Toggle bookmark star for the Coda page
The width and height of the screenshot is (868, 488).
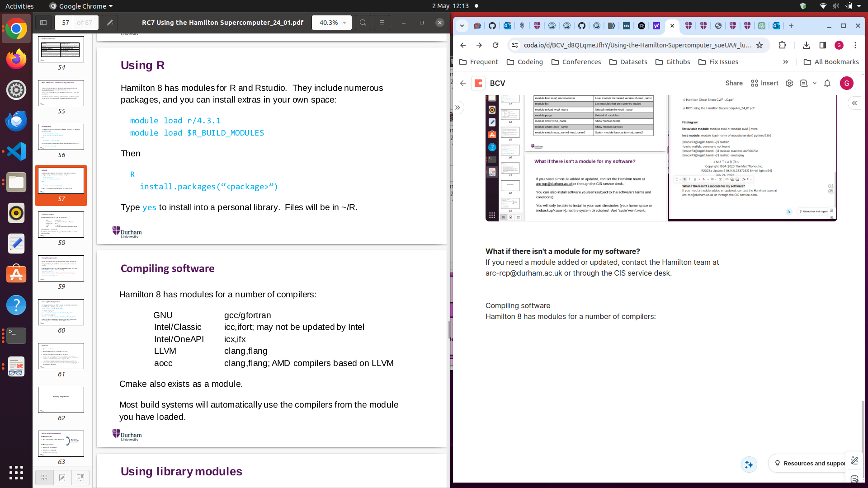point(760,45)
